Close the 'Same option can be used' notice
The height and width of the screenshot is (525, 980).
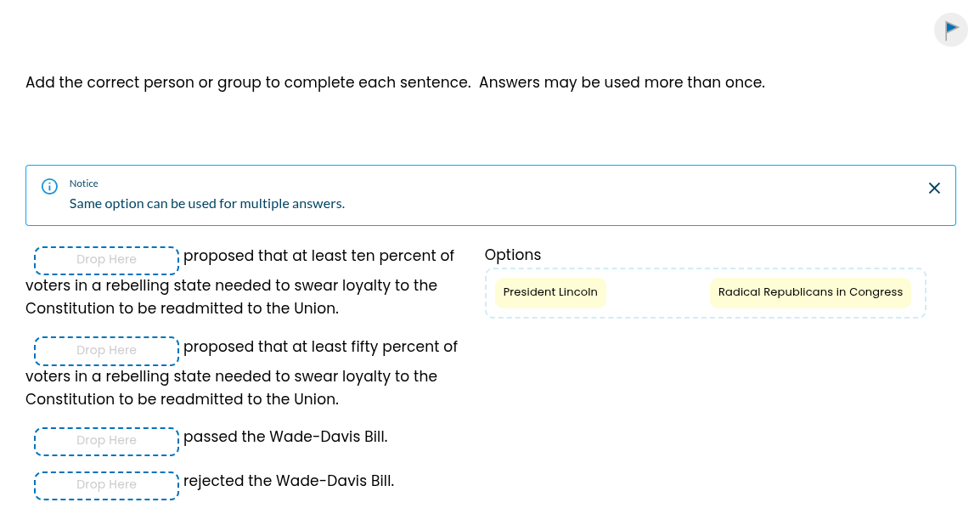pos(934,188)
